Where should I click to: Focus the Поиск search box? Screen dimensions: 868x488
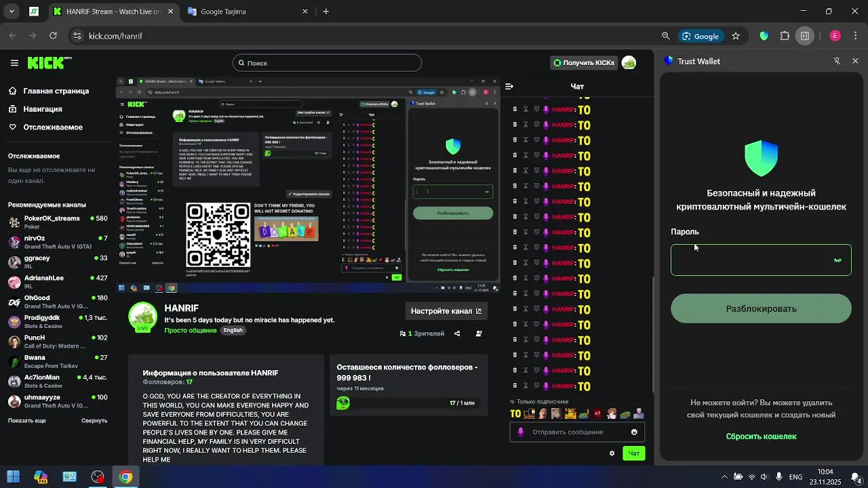coord(327,63)
